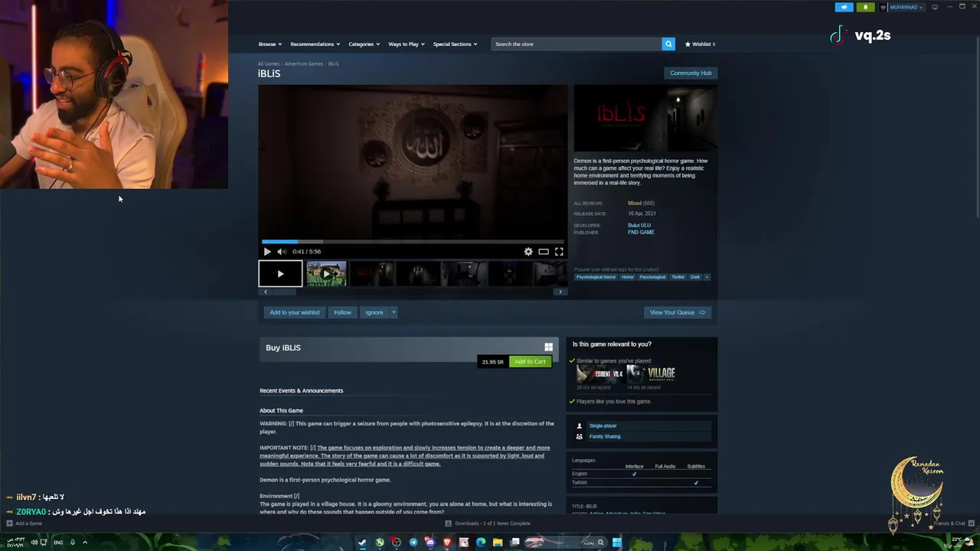Open the Brave browser taskbar icon
980x551 pixels.
[x=447, y=543]
